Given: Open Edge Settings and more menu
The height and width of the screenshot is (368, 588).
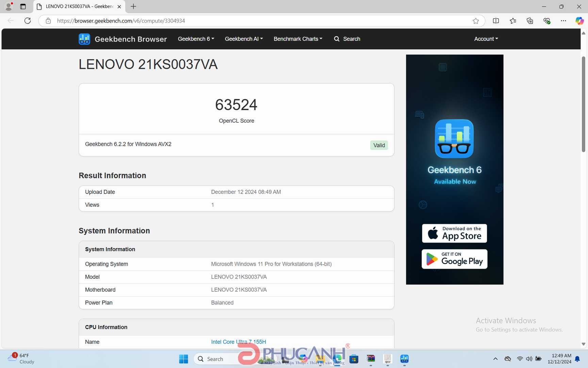Looking at the screenshot, I should (563, 21).
